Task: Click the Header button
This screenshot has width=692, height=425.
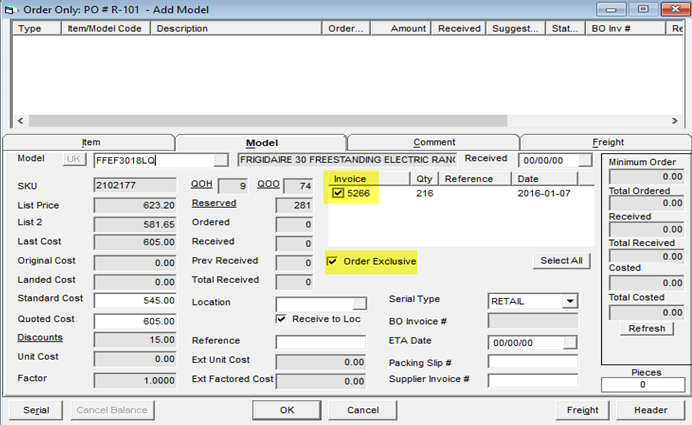Action: point(651,410)
